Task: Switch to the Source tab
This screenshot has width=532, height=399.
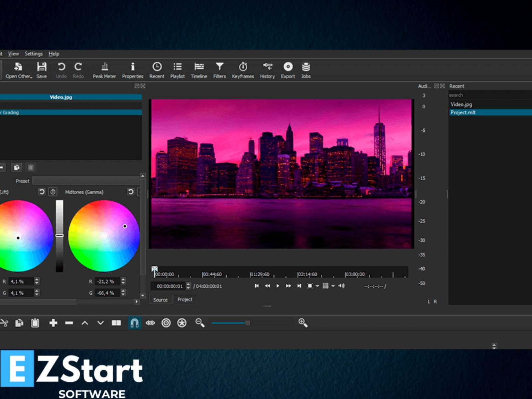Action: coord(161,300)
